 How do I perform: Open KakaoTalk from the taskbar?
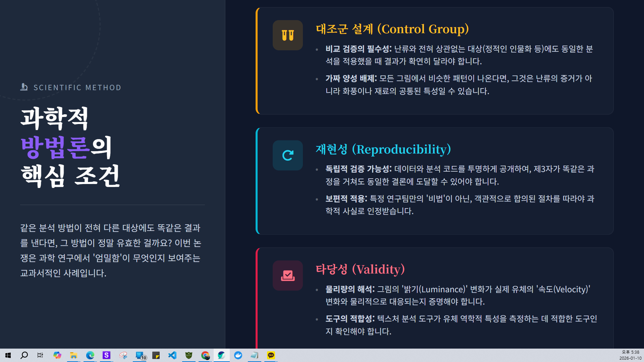[x=271, y=355]
